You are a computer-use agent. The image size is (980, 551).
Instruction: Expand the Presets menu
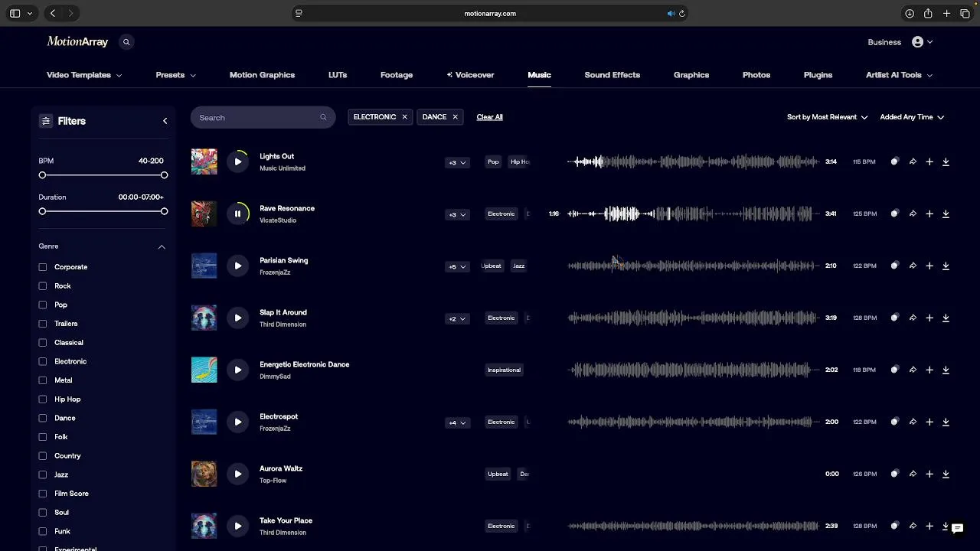point(176,75)
